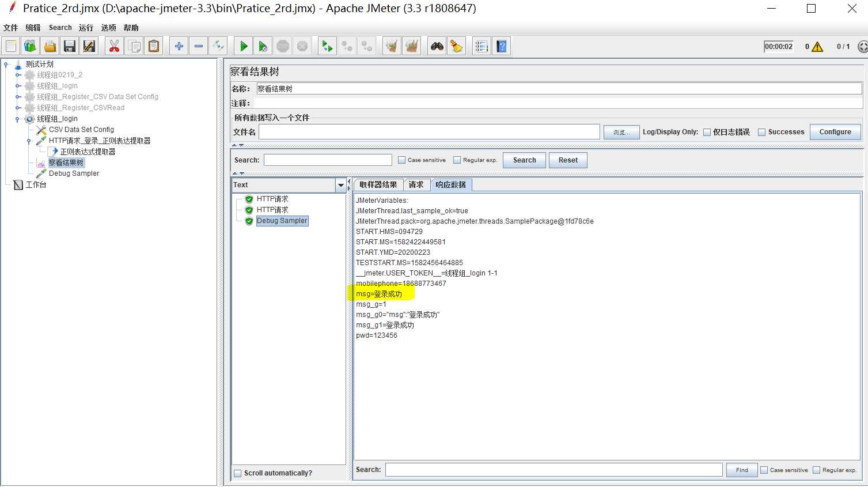868x487 pixels.
Task: Toggle the Successes checkbox
Action: tap(761, 132)
